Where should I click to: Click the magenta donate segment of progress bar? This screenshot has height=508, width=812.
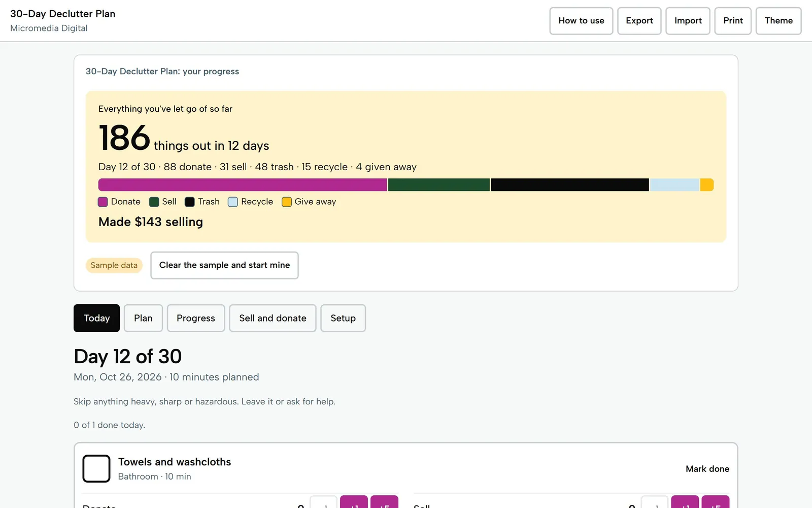tap(243, 185)
